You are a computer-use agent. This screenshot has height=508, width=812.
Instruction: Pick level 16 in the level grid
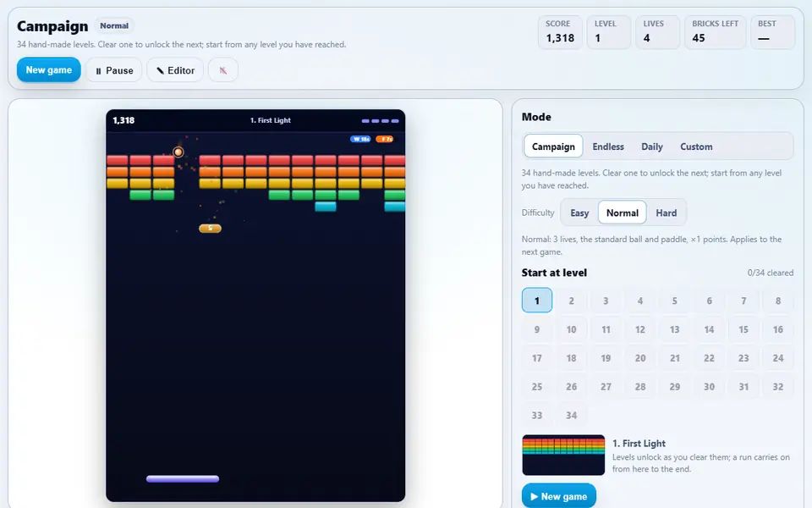tap(778, 329)
